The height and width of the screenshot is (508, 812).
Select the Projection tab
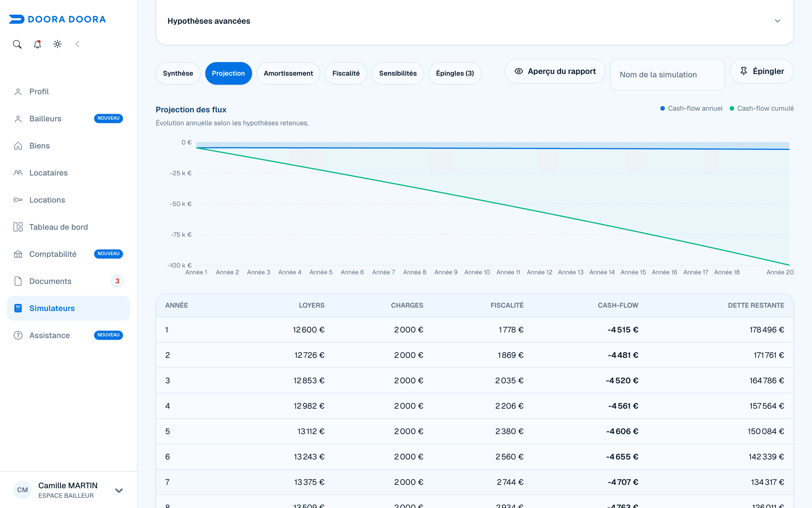coord(228,73)
